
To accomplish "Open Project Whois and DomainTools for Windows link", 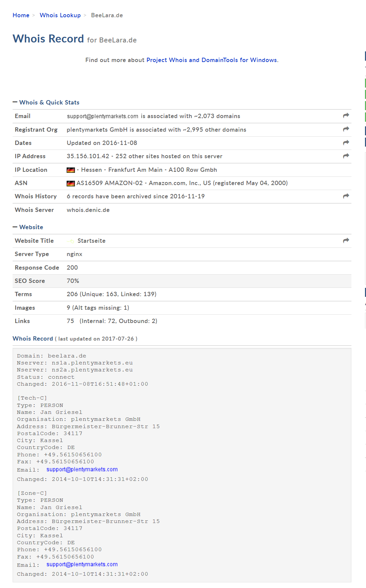I will coord(212,60).
